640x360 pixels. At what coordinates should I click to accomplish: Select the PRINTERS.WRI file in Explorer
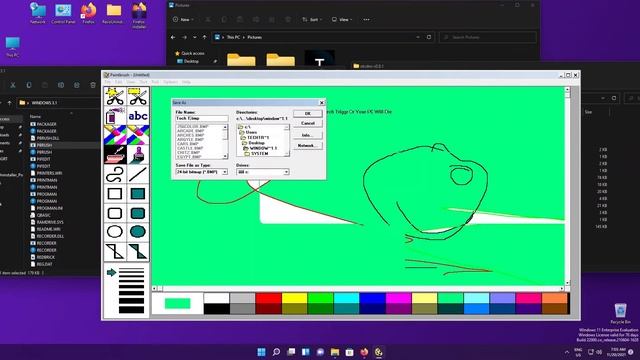point(46,173)
